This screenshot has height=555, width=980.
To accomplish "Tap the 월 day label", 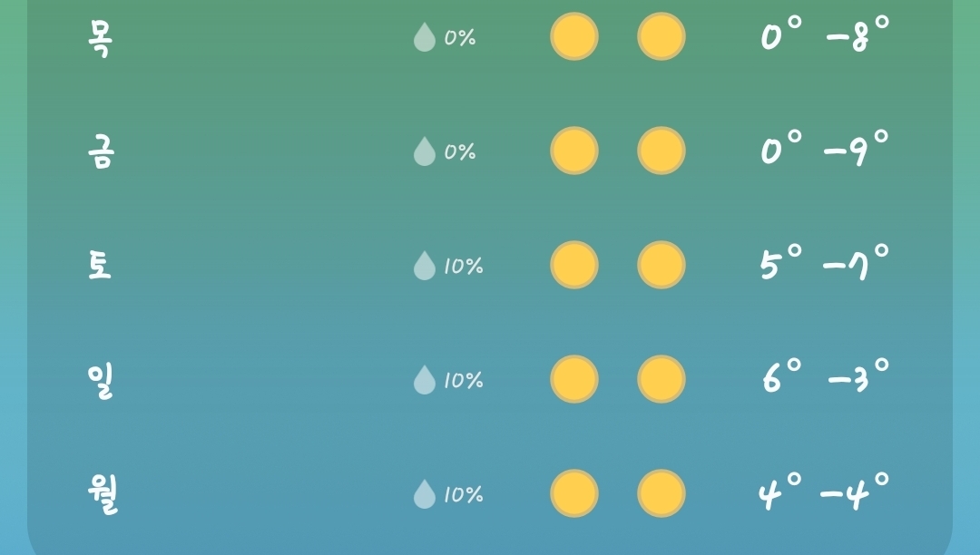I will click(103, 494).
